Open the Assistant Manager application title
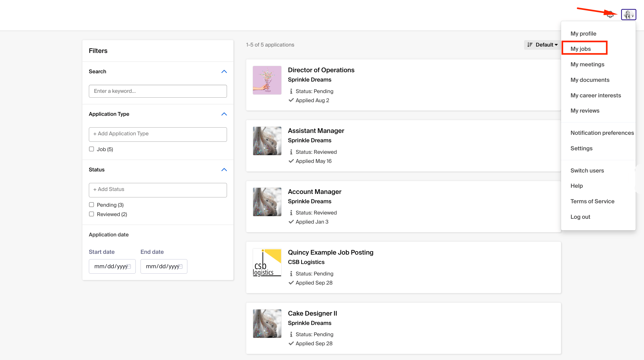Screen dimensions: 644x360 (316, 131)
